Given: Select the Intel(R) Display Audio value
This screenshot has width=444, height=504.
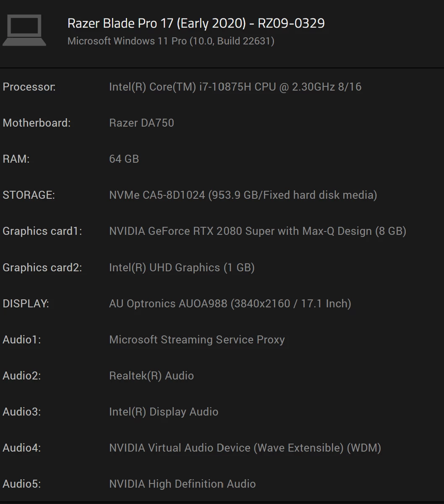Looking at the screenshot, I should click(x=164, y=412).
